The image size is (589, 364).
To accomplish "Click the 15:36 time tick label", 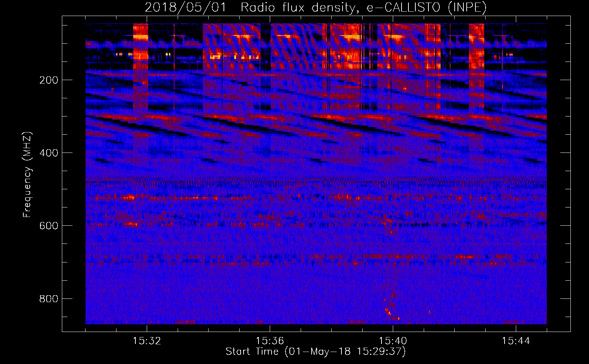I will pos(270,341).
